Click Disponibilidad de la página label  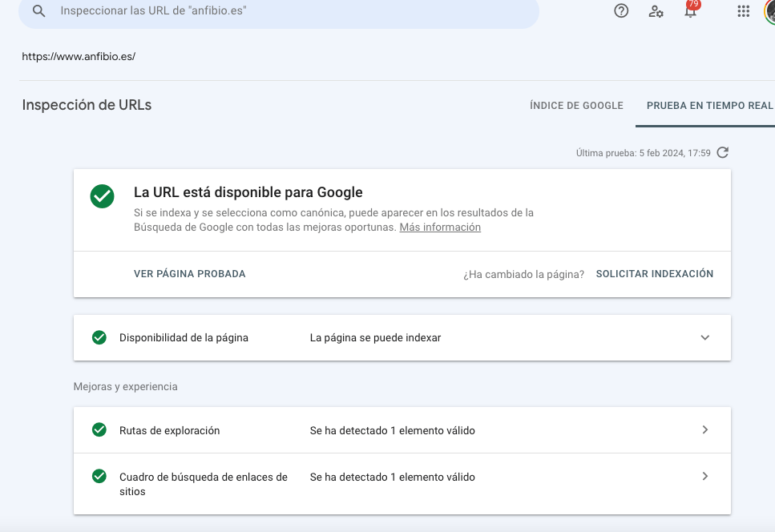pyautogui.click(x=184, y=338)
